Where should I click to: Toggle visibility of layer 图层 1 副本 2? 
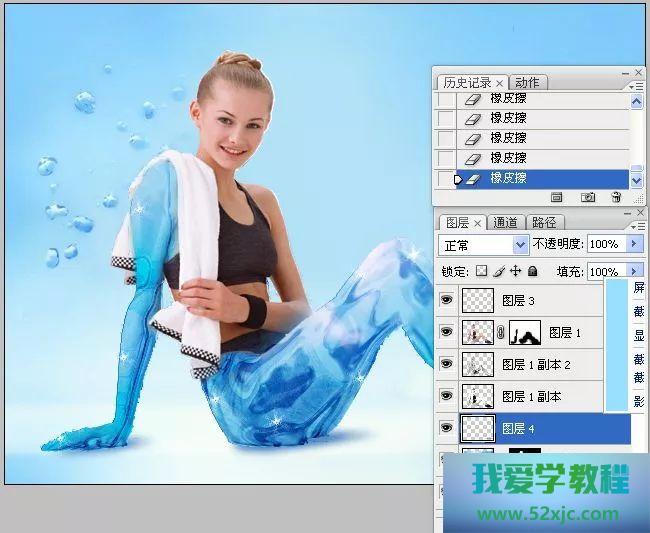447,364
